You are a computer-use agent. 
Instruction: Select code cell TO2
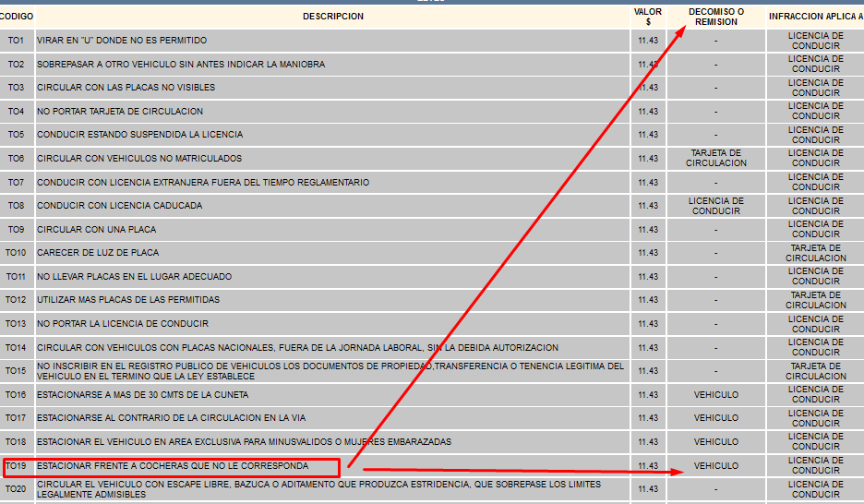16,65
